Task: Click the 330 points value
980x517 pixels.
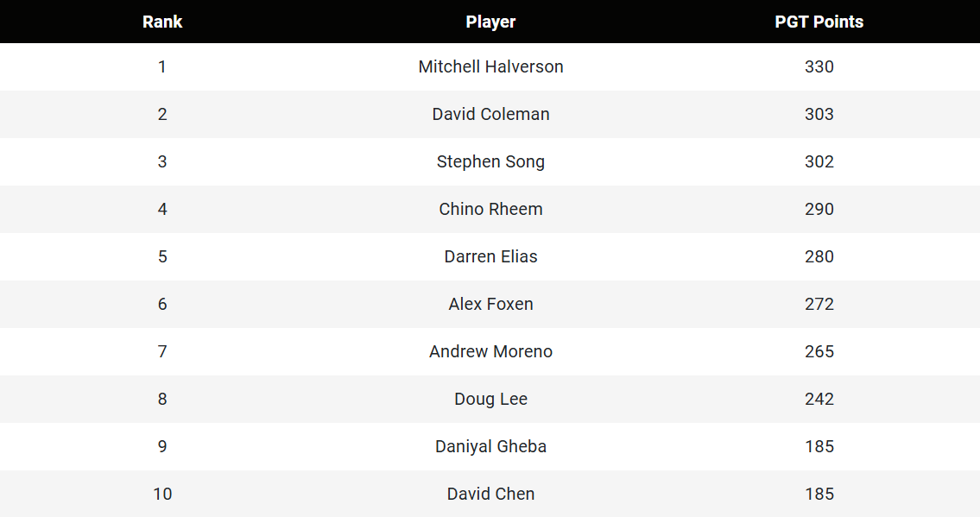Action: coord(819,66)
